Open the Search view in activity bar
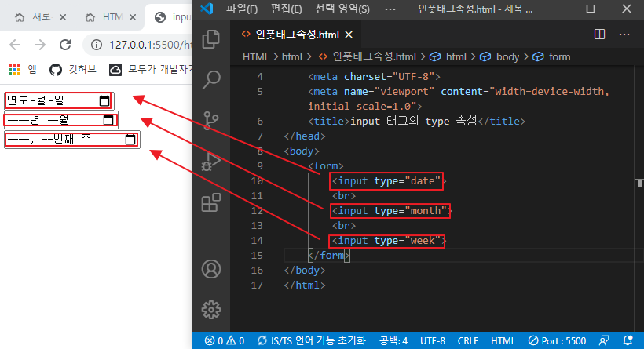The height and width of the screenshot is (349, 644). [x=211, y=80]
